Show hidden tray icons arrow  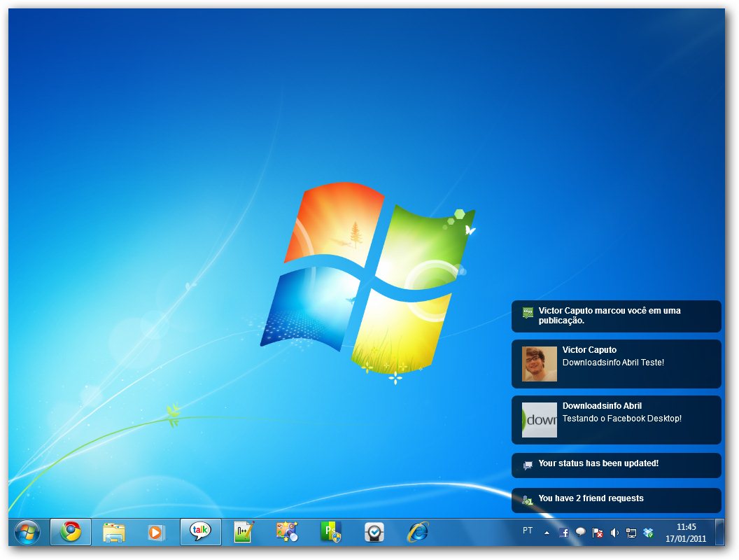[547, 533]
